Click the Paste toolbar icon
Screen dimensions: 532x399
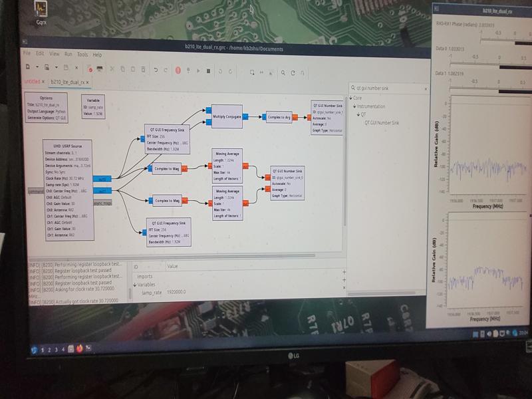pyautogui.click(x=133, y=69)
